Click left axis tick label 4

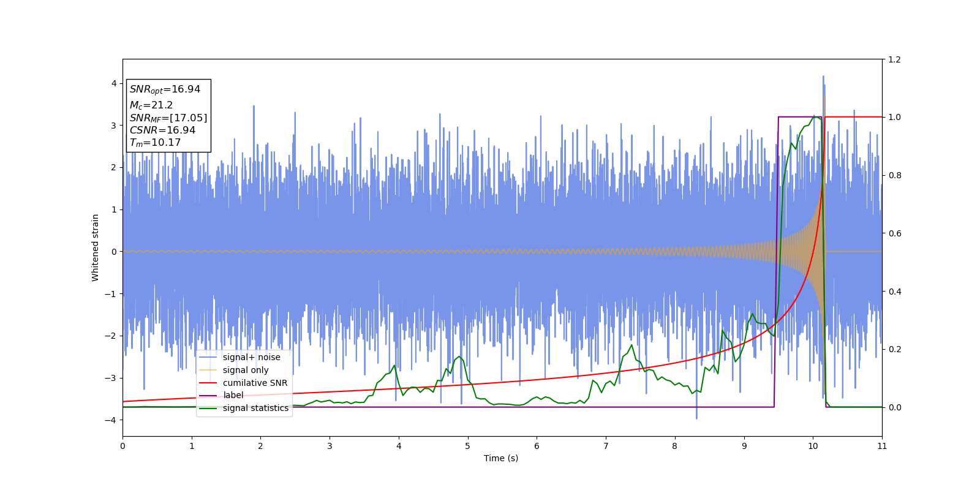[x=114, y=83]
